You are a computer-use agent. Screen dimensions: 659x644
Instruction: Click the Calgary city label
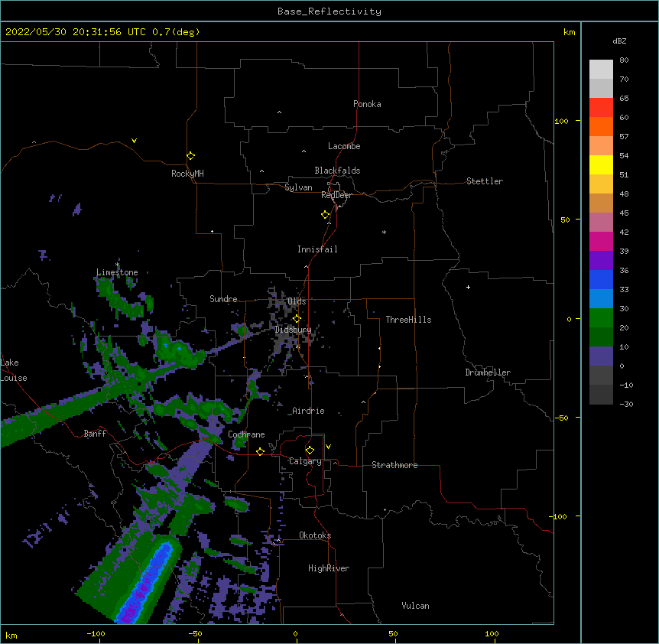click(305, 461)
